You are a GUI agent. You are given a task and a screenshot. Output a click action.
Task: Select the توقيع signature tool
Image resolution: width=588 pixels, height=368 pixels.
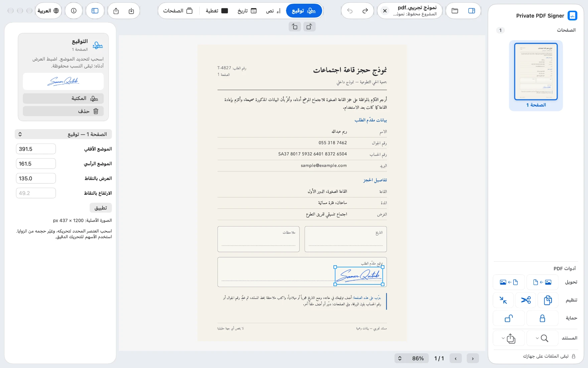click(x=304, y=11)
